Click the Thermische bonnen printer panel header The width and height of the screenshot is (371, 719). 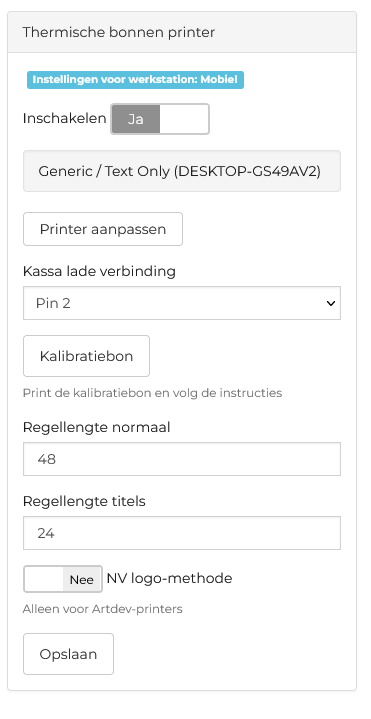point(182,33)
